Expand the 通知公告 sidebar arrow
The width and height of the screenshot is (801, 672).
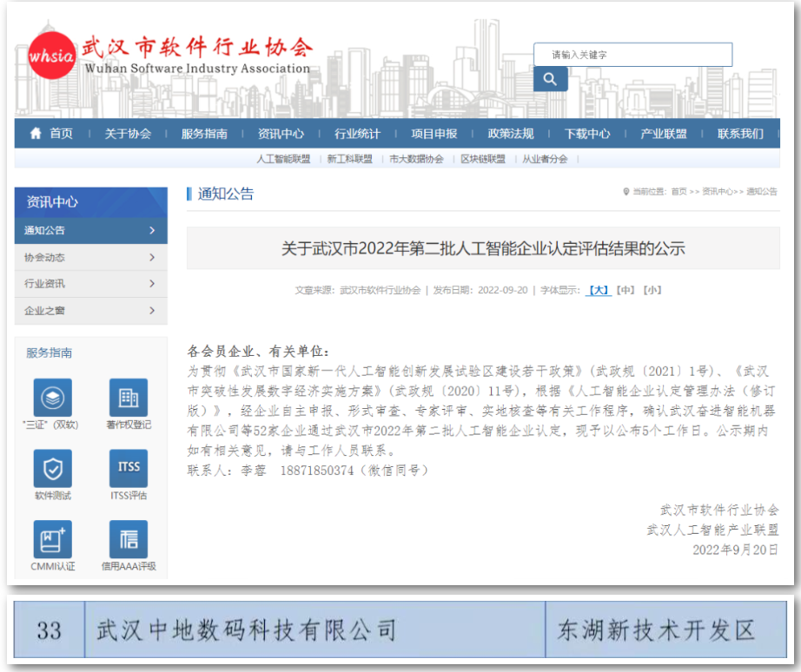click(x=152, y=230)
